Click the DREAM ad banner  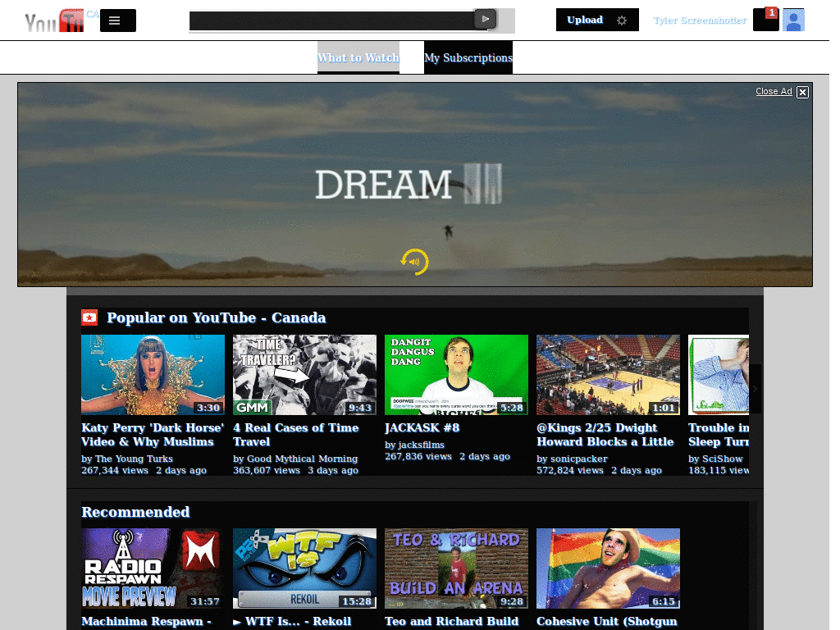click(414, 185)
